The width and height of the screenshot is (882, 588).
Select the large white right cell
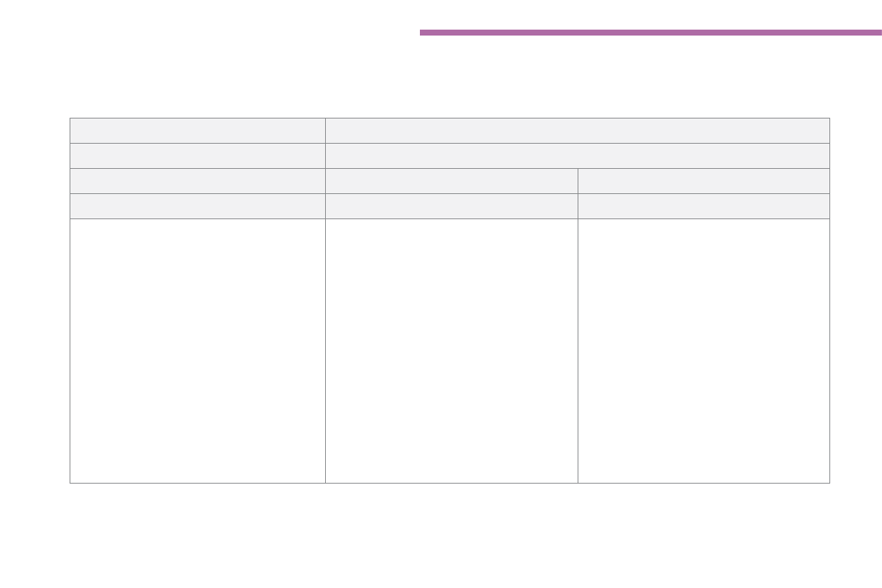704,350
